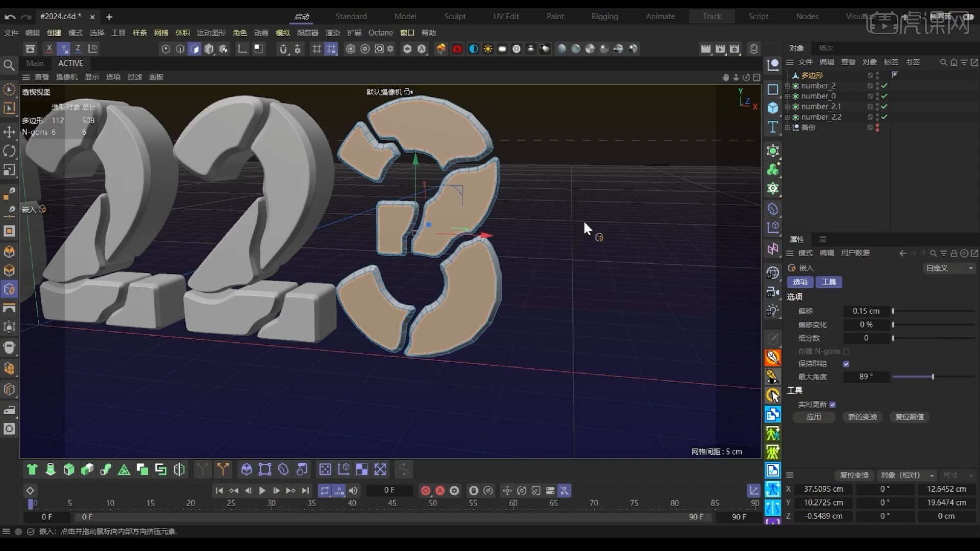Select the Rotate tool in left toolbar
This screenshot has width=980, height=551.
point(9,151)
